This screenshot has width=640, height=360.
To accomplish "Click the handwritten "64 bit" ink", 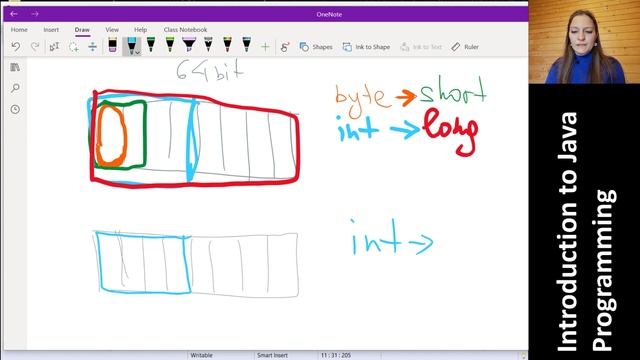I will click(x=210, y=70).
